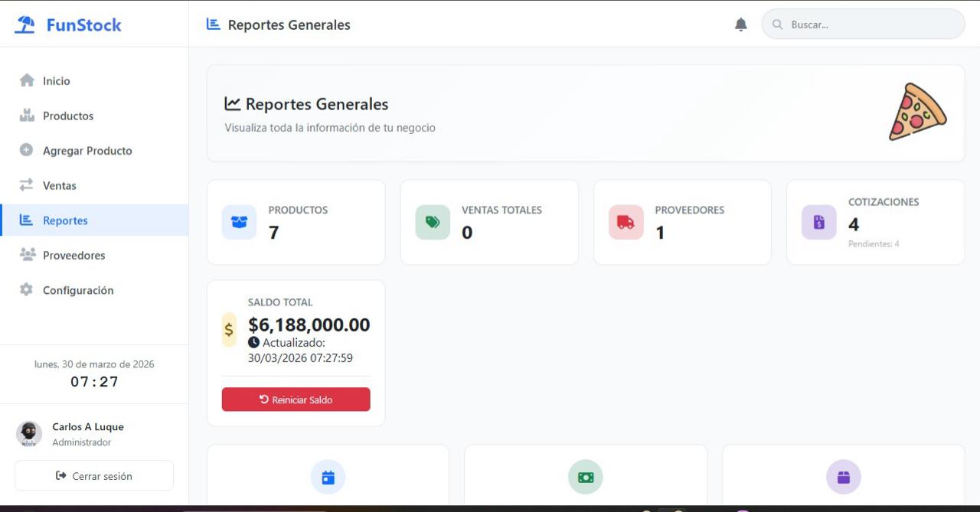This screenshot has width=980, height=512.
Task: Click the FunStock umbrella logo
Action: coord(25,24)
